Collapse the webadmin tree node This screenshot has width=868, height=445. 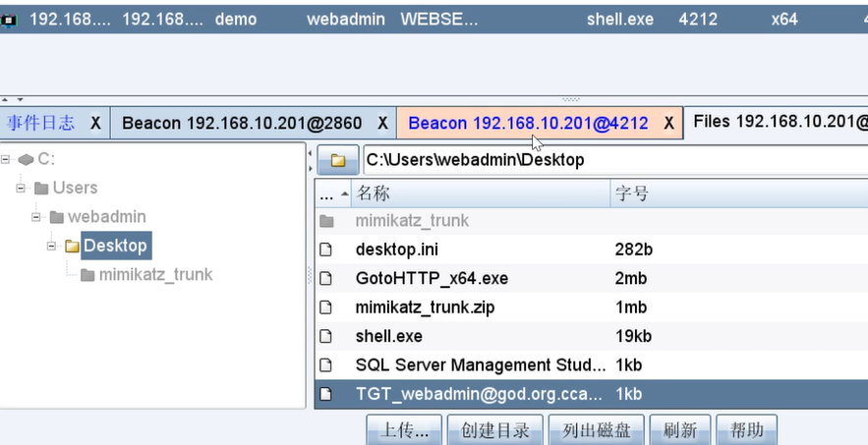36,216
